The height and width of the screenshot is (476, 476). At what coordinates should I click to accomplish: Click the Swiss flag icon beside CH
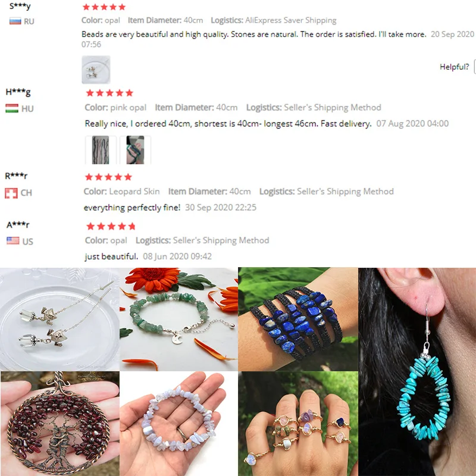pos(11,193)
